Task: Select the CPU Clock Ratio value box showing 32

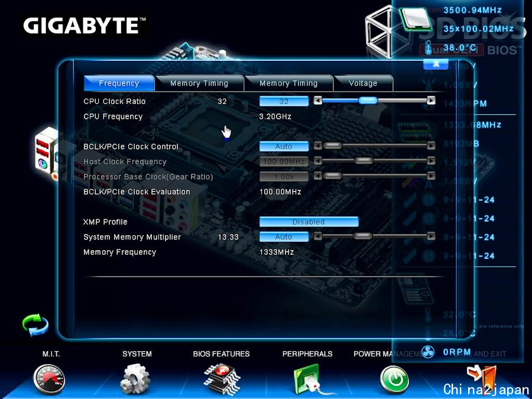Action: pyautogui.click(x=284, y=101)
